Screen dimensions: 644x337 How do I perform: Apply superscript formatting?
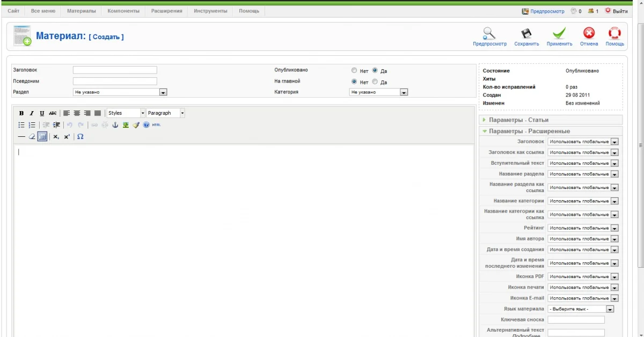coord(67,137)
